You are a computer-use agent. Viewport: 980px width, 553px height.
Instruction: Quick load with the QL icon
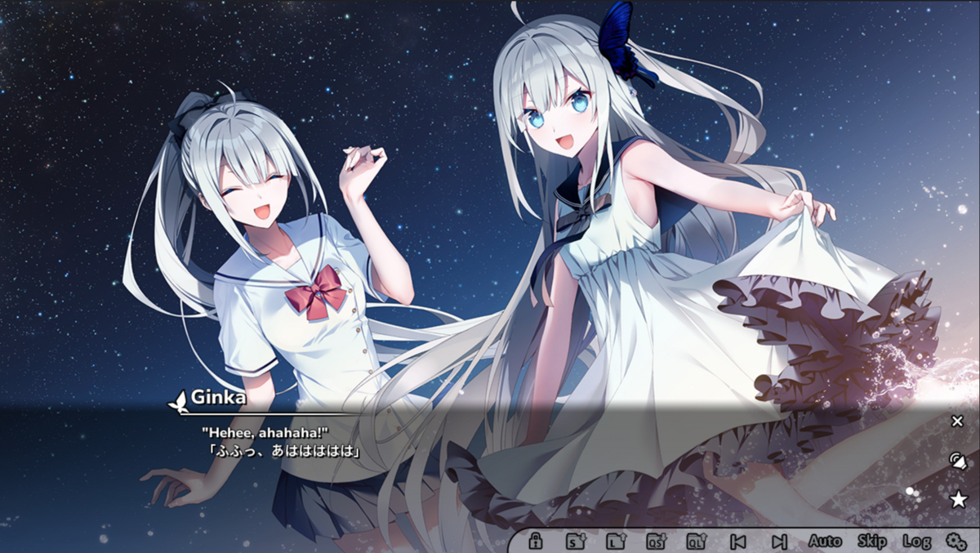(697, 541)
